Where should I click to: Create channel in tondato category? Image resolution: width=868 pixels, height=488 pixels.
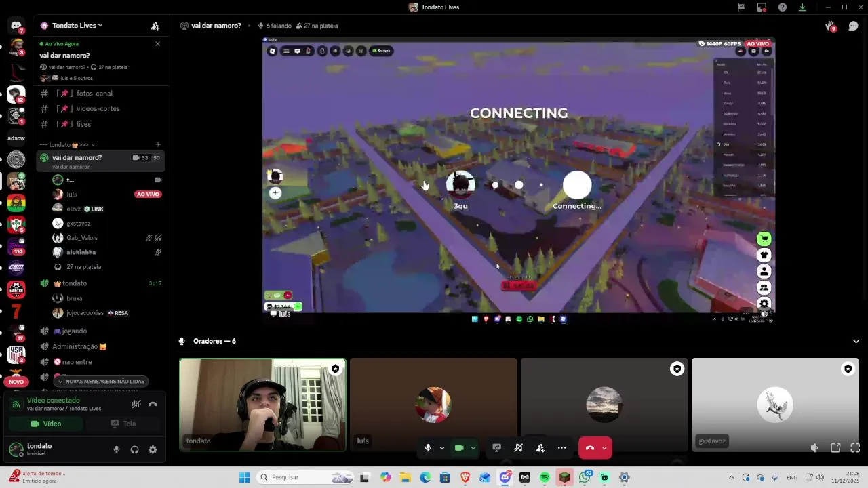click(158, 144)
